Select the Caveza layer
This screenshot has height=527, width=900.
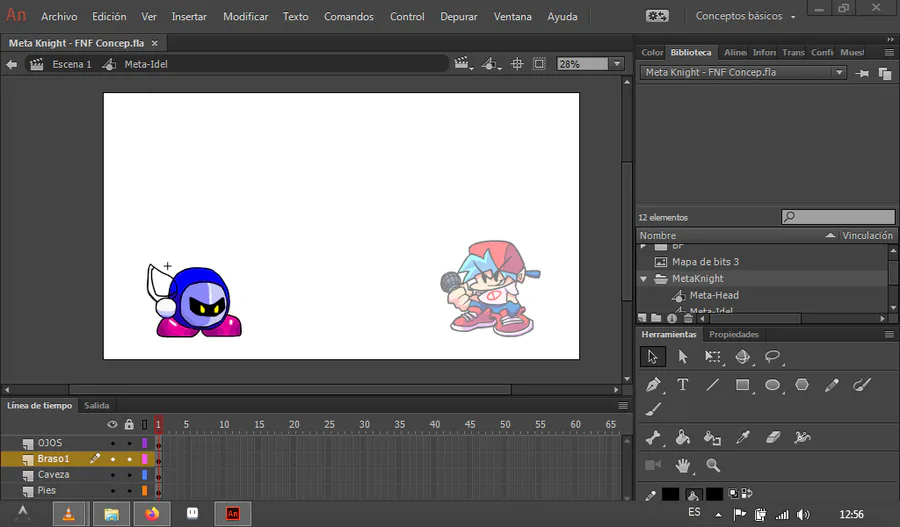point(53,475)
